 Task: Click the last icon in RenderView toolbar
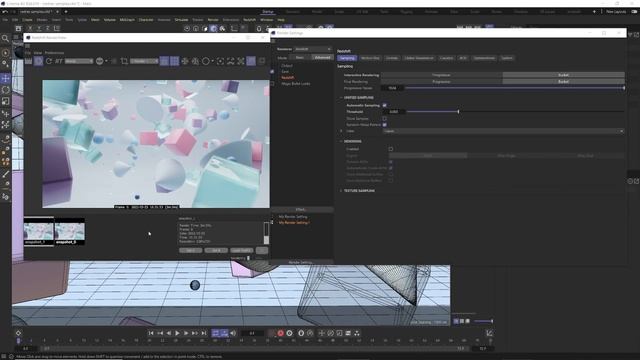[262, 61]
